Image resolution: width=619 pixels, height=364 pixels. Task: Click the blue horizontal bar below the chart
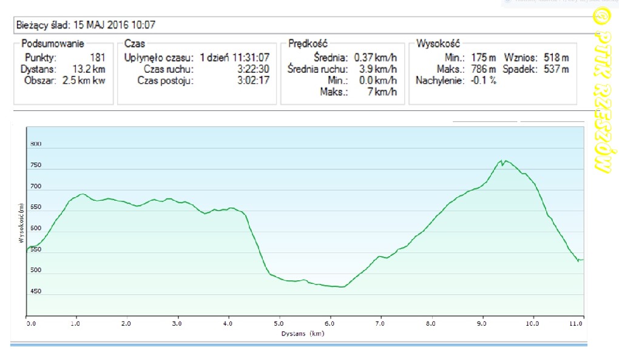click(299, 345)
